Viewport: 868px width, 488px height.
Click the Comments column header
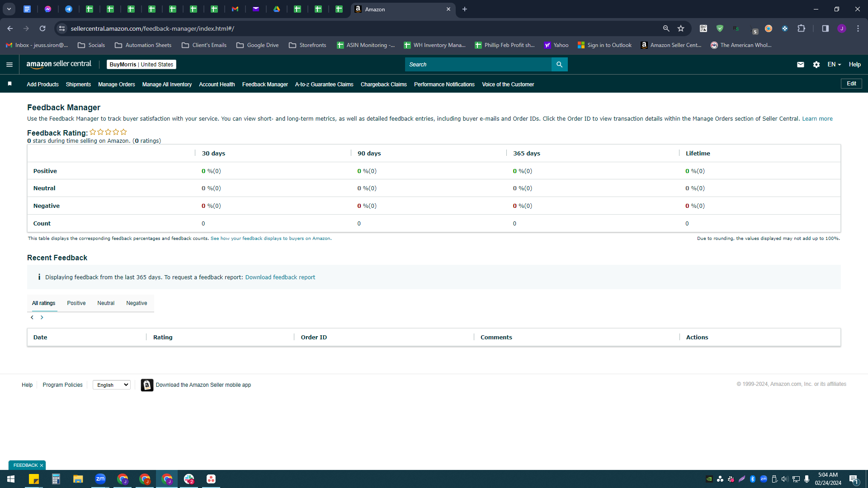pyautogui.click(x=496, y=338)
